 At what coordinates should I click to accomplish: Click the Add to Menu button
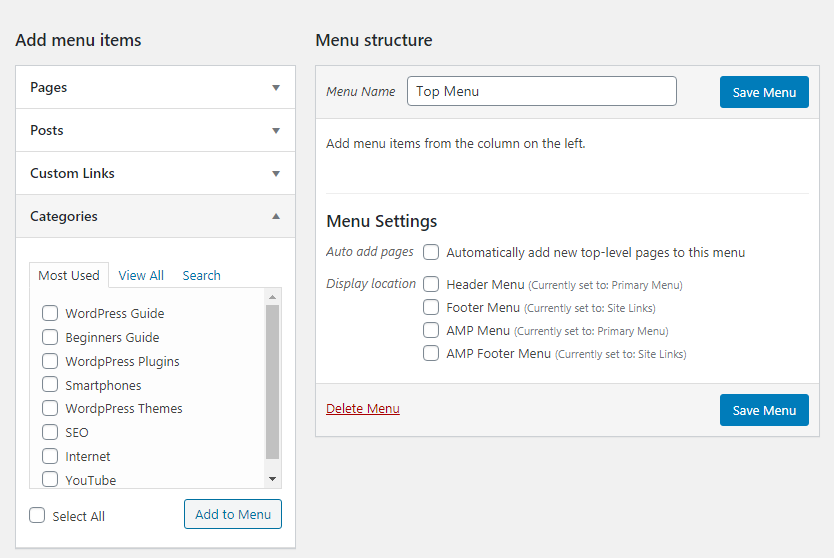coord(233,514)
